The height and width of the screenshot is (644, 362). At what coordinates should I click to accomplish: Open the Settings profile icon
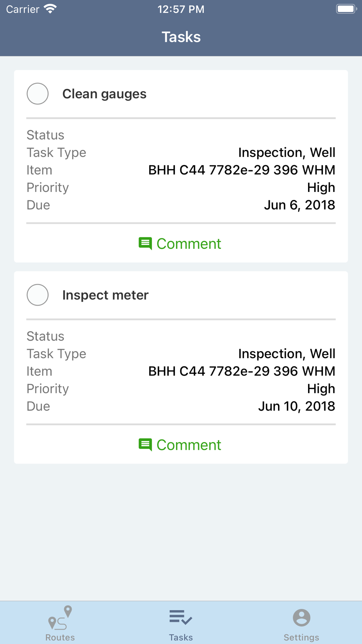point(302,618)
